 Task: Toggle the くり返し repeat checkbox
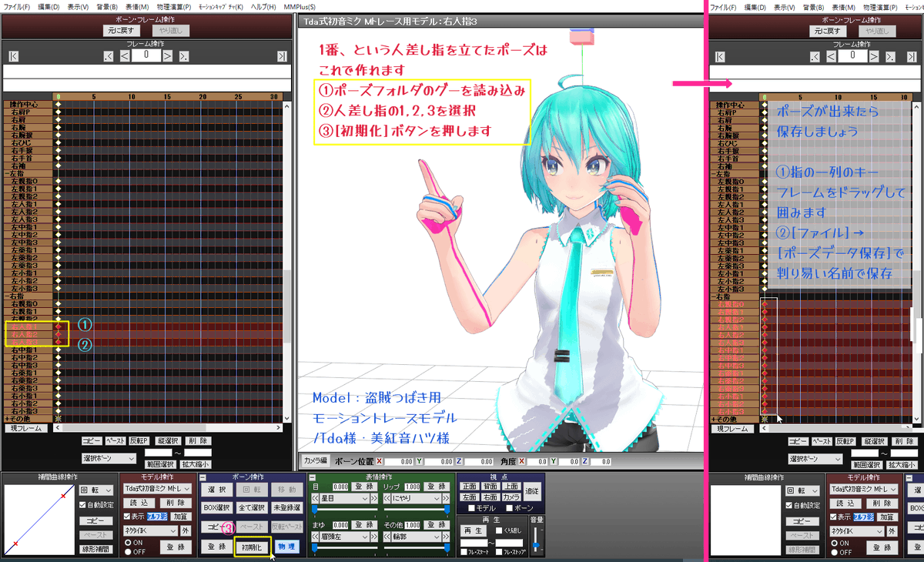coord(499,530)
